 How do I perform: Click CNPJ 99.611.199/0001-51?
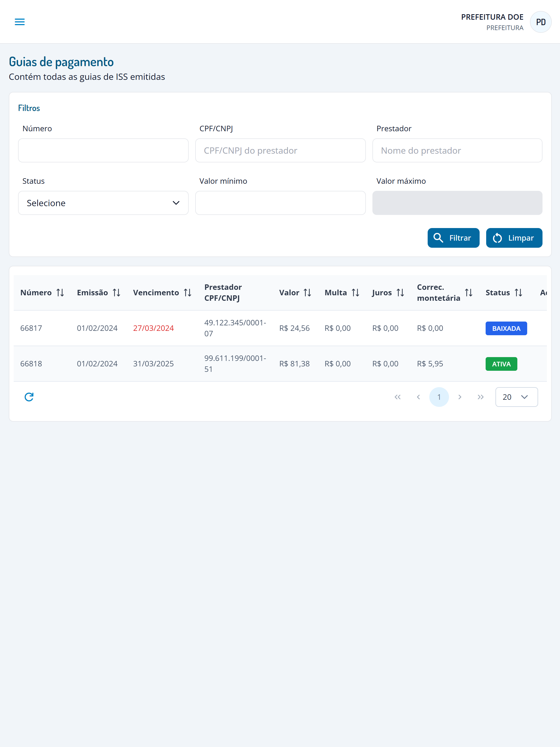[235, 364]
